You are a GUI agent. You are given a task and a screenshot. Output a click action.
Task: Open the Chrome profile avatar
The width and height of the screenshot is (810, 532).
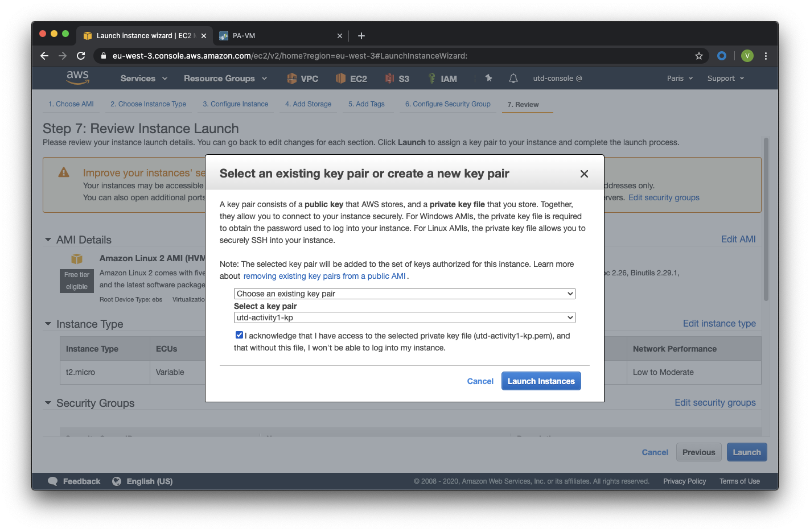(747, 56)
